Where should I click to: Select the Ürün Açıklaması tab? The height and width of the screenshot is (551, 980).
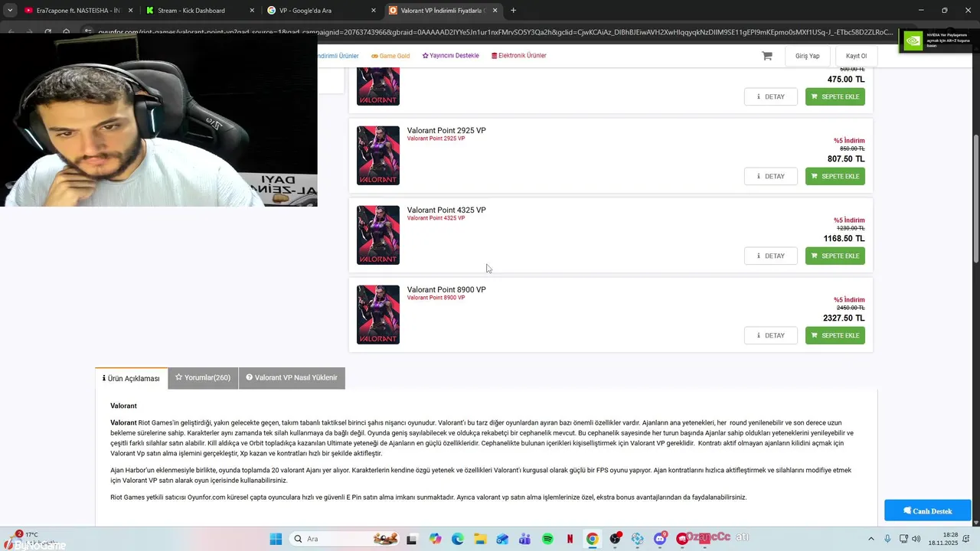click(x=132, y=378)
